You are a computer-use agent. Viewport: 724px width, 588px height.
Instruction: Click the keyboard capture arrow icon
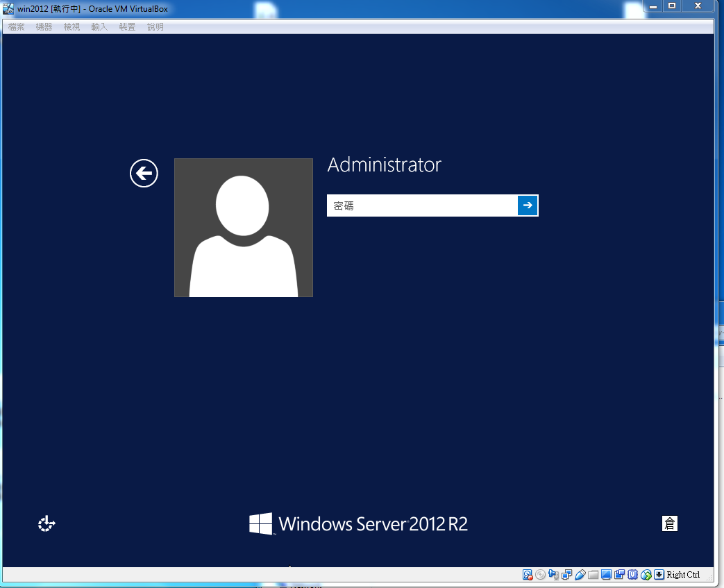pyautogui.click(x=659, y=575)
